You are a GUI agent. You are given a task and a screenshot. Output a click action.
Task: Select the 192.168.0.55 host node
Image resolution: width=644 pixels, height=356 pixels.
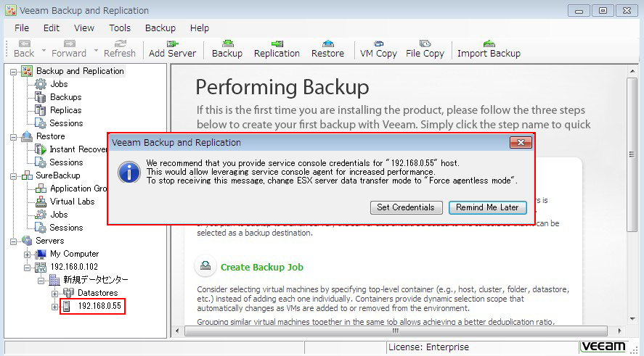(99, 306)
